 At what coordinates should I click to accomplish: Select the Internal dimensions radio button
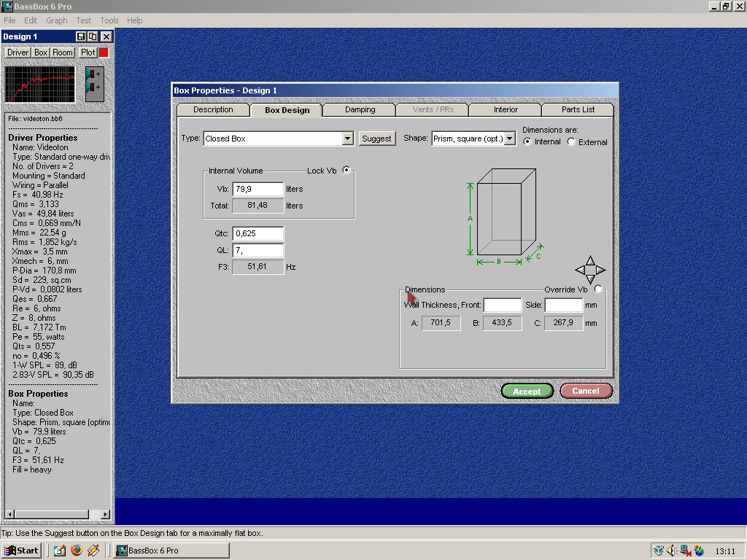pyautogui.click(x=527, y=142)
